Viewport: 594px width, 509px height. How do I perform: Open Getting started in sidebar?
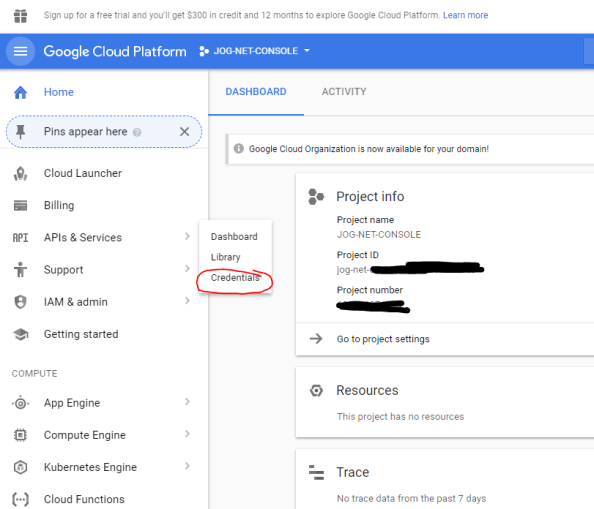[x=81, y=334]
